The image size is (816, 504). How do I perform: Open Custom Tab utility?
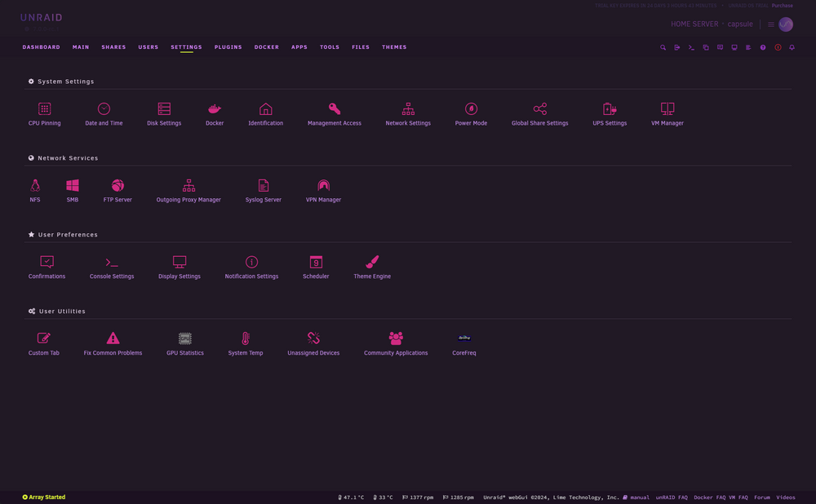[x=44, y=344]
